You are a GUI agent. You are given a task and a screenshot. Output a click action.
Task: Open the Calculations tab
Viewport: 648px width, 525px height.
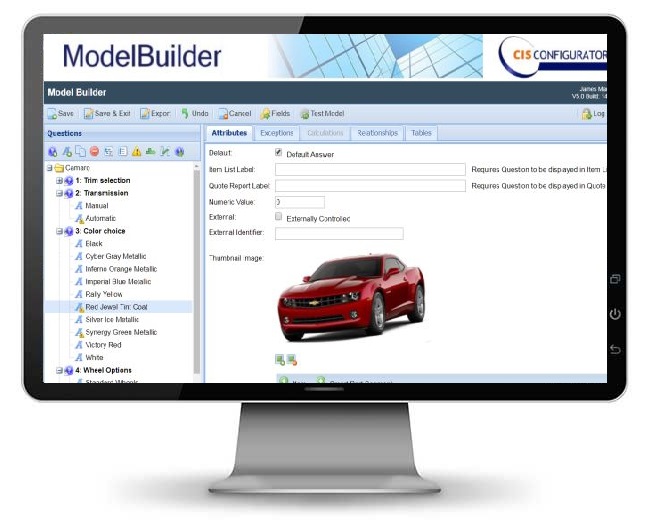point(325,133)
